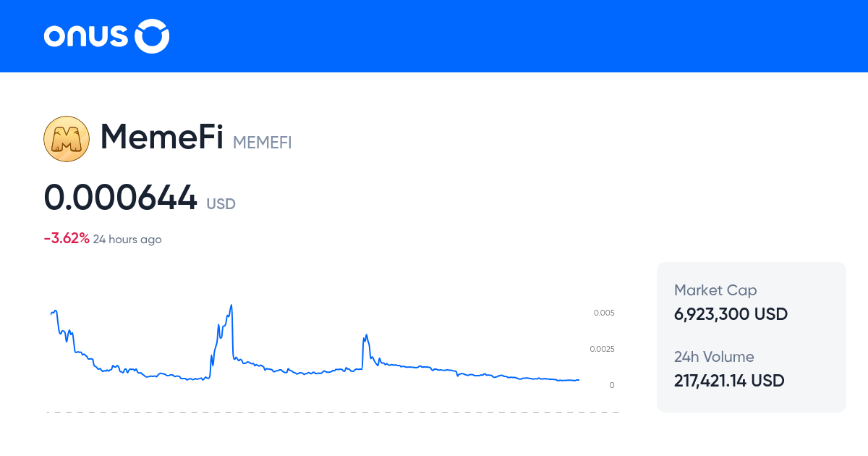Image resolution: width=868 pixels, height=456 pixels.
Task: Expand the Market Cap section
Action: (715, 290)
